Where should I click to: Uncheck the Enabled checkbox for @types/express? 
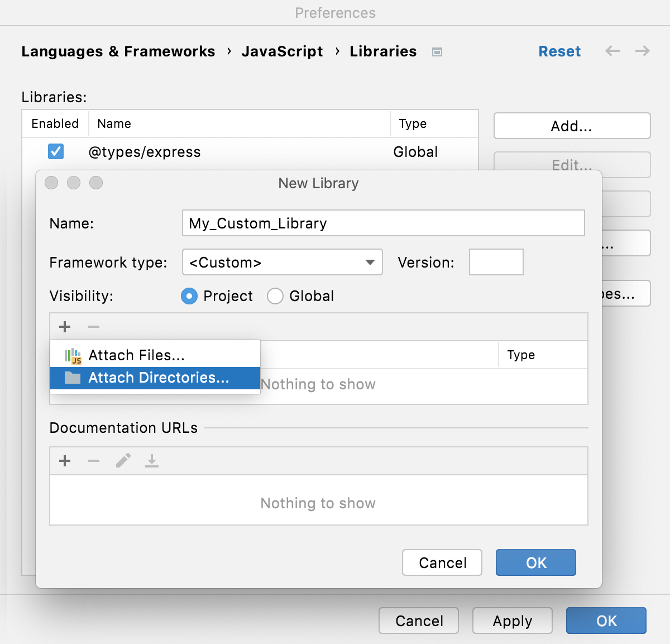point(55,151)
